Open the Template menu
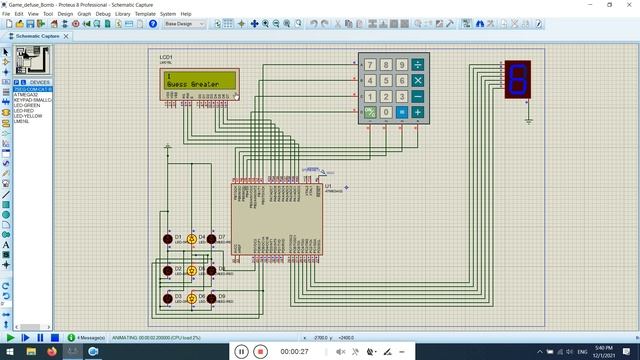This screenshot has height=360, width=640. [x=145, y=14]
